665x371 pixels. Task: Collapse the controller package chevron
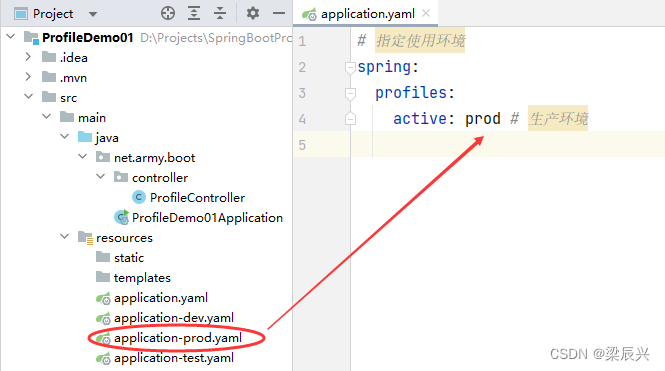pos(101,176)
